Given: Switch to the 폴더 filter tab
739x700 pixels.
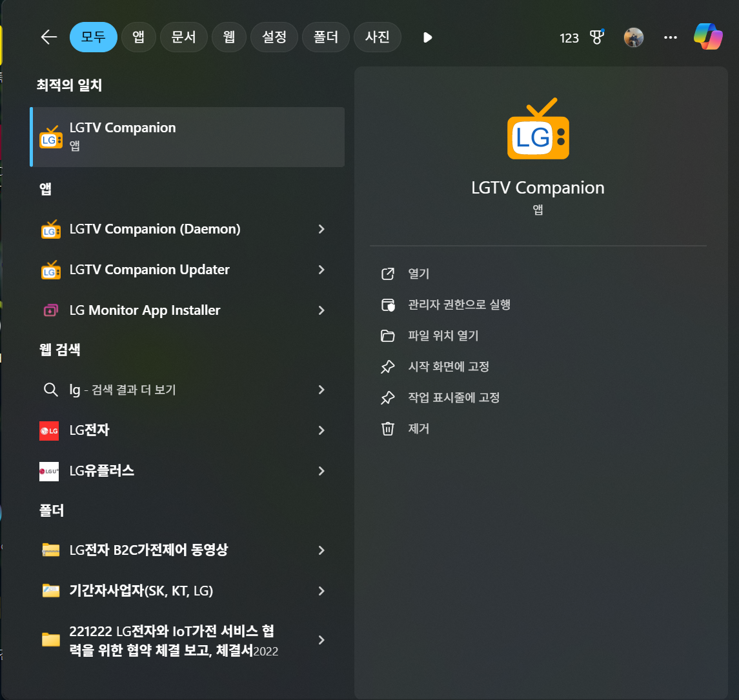Looking at the screenshot, I should (326, 37).
